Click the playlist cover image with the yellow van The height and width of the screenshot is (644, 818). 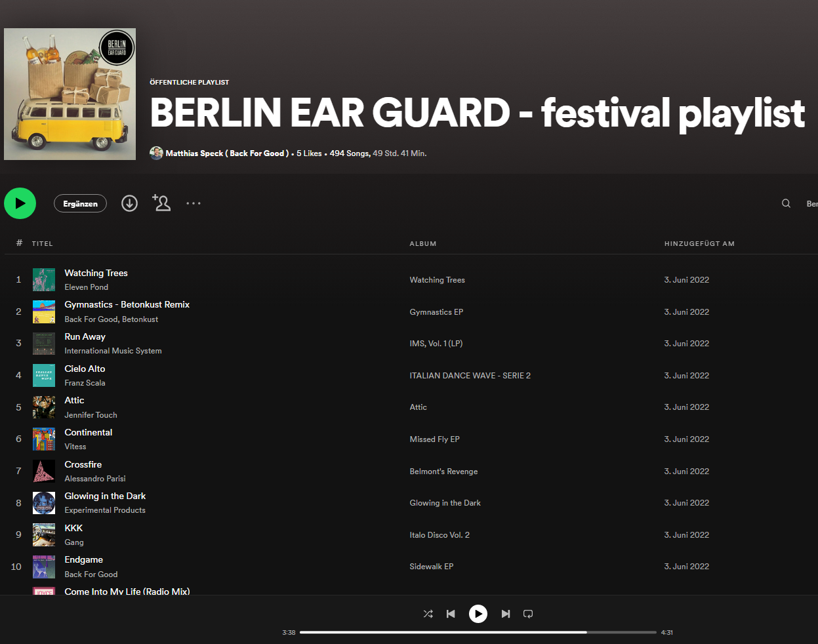pyautogui.click(x=70, y=94)
